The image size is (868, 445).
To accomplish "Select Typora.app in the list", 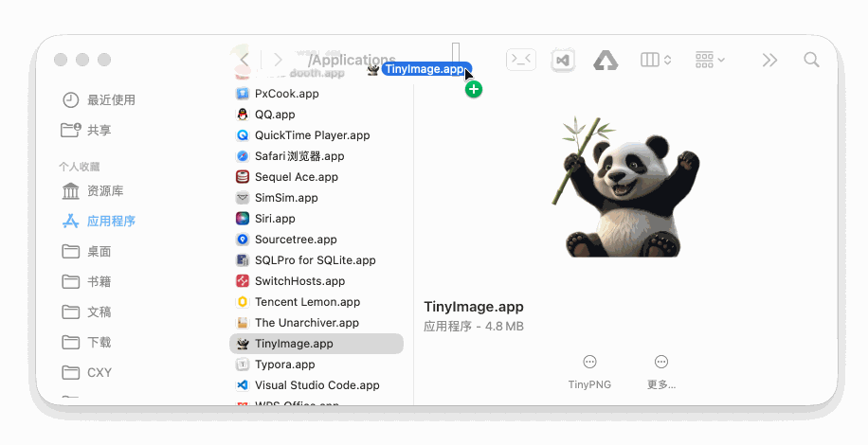I will 316,365.
